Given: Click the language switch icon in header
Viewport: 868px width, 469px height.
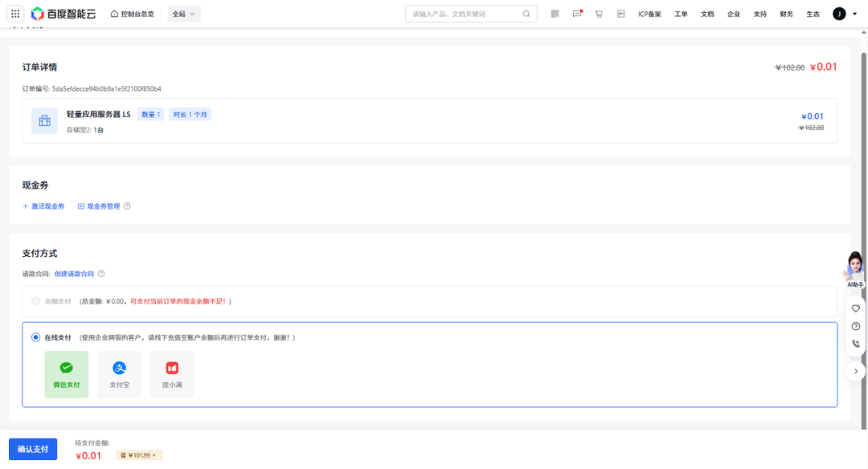Looking at the screenshot, I should click(620, 14).
